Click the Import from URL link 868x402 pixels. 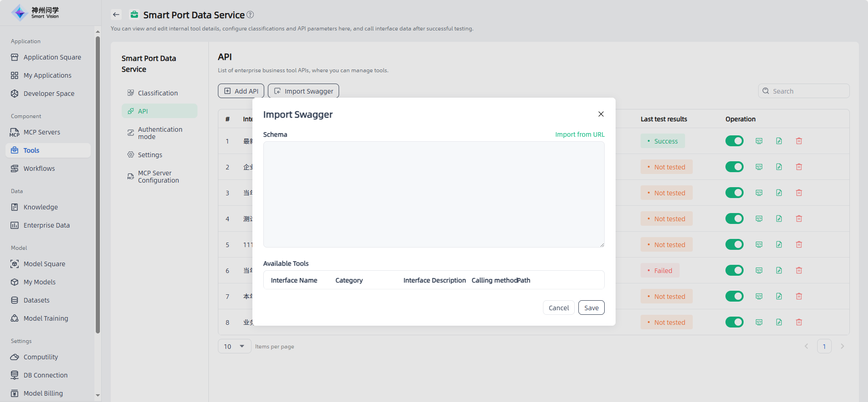coord(580,134)
